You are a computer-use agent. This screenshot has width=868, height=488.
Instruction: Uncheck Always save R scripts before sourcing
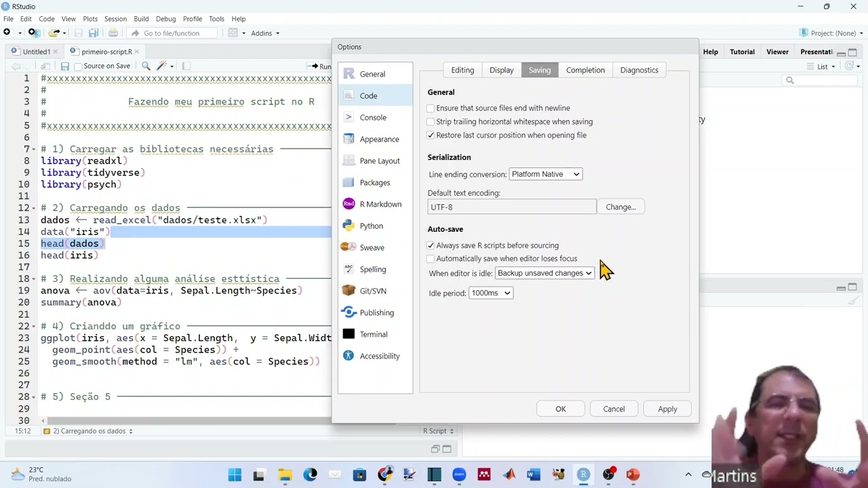[431, 245]
